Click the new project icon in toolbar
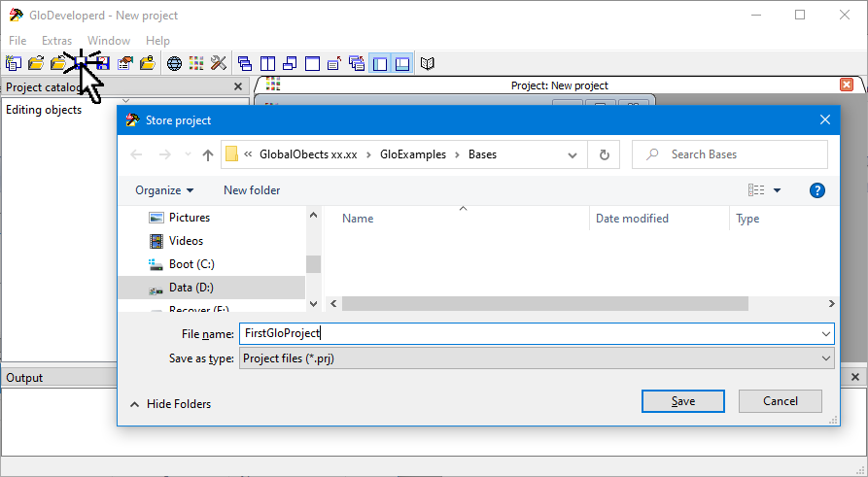This screenshot has width=868, height=477. tap(13, 64)
